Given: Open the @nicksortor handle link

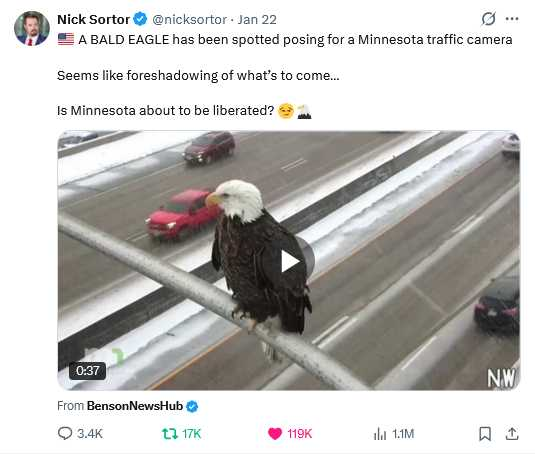Looking at the screenshot, I should pos(189,19).
